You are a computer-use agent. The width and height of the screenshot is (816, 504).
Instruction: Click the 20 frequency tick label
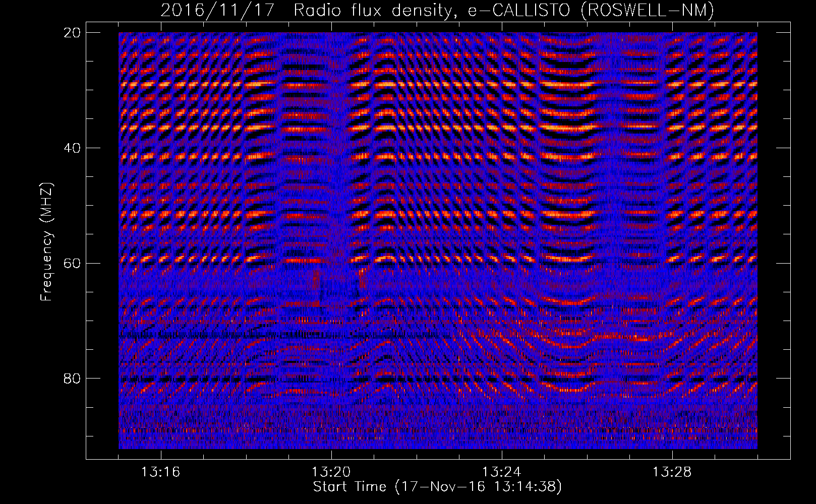tap(72, 33)
